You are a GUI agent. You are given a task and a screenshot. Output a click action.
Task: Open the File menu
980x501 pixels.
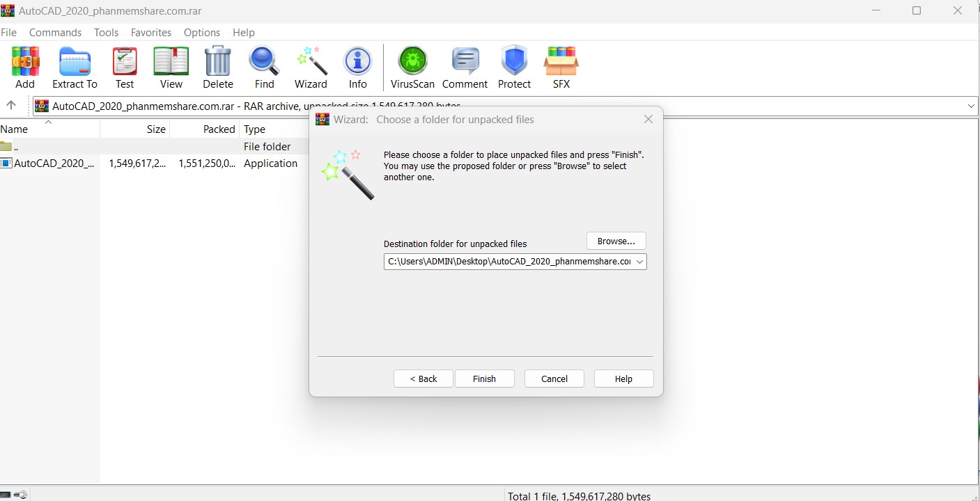[x=8, y=33]
